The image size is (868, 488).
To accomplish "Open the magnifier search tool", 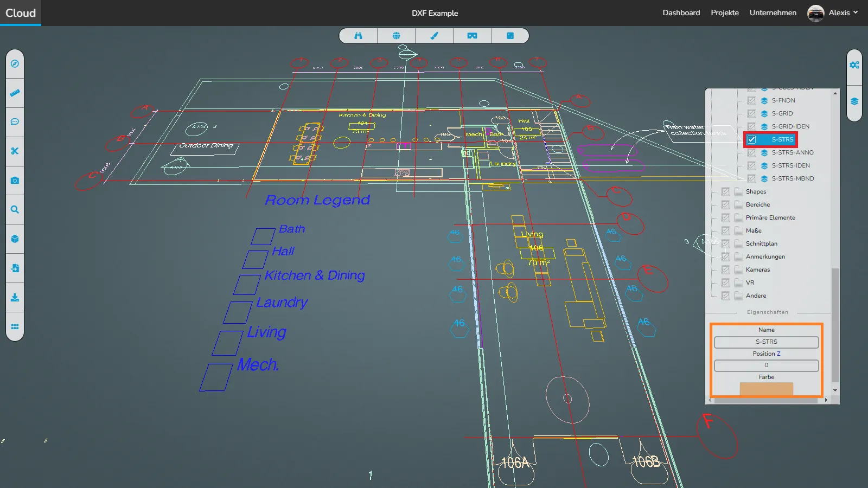I will [15, 210].
